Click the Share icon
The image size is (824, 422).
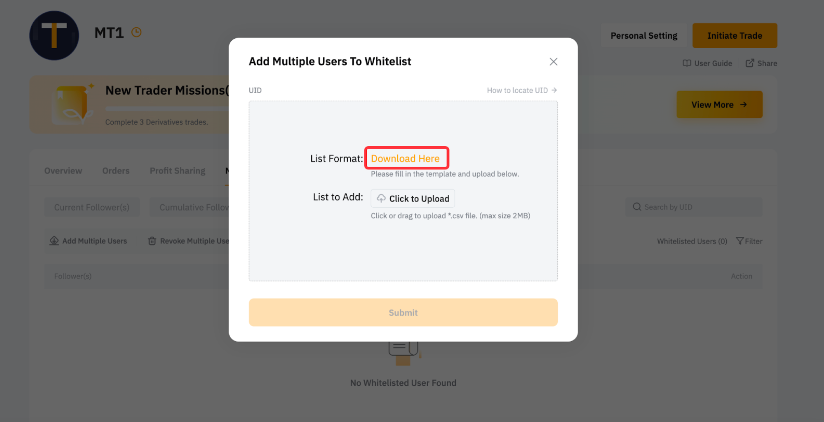pyautogui.click(x=749, y=63)
